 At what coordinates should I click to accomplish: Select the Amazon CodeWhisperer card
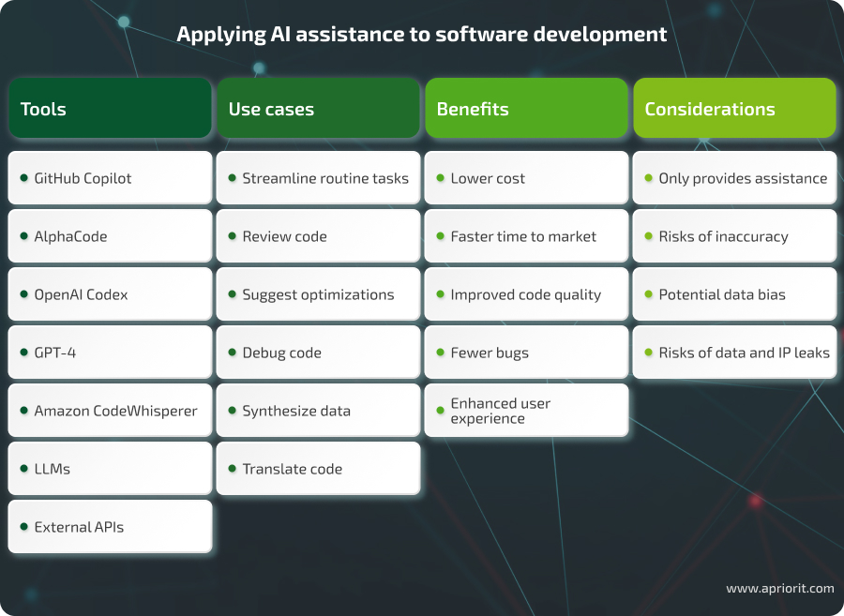(x=110, y=410)
